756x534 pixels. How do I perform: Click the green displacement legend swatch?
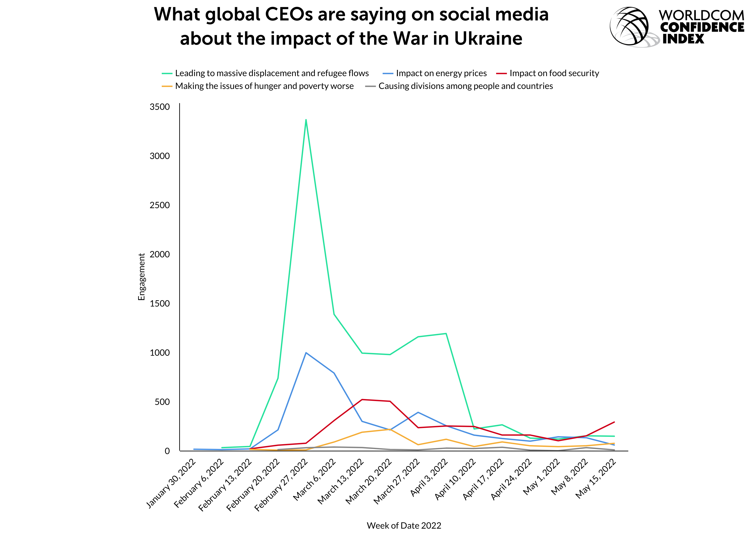167,73
